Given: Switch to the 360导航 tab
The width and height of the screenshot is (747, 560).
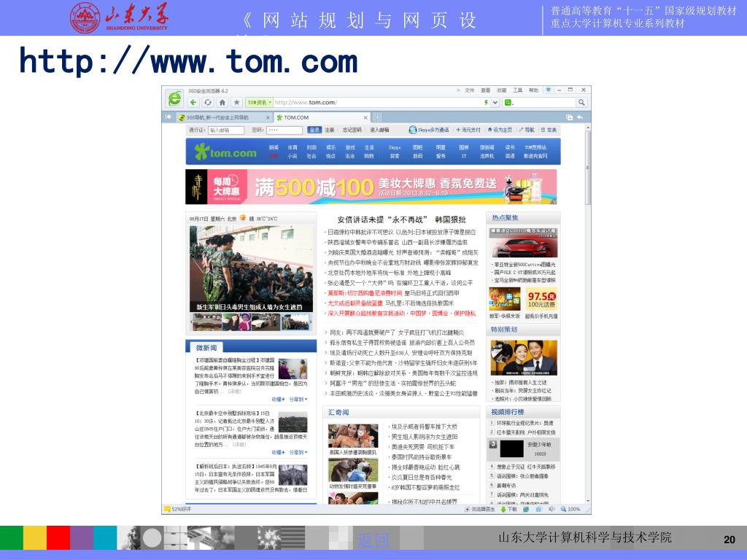Looking at the screenshot, I should point(218,117).
